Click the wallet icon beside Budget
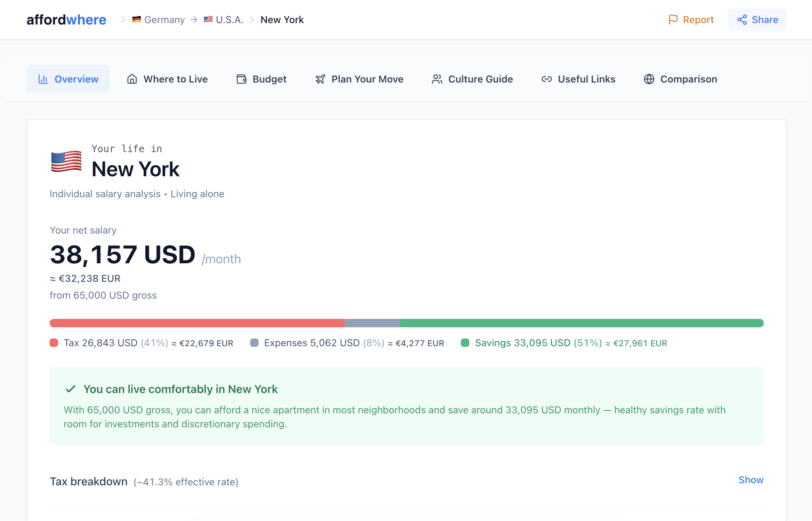The width and height of the screenshot is (812, 521). click(x=241, y=79)
